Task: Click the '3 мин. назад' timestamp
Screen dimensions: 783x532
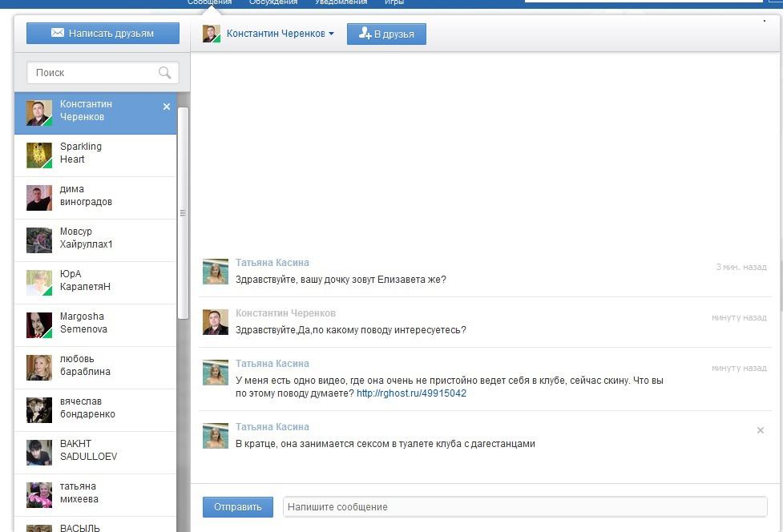Action: (x=741, y=267)
